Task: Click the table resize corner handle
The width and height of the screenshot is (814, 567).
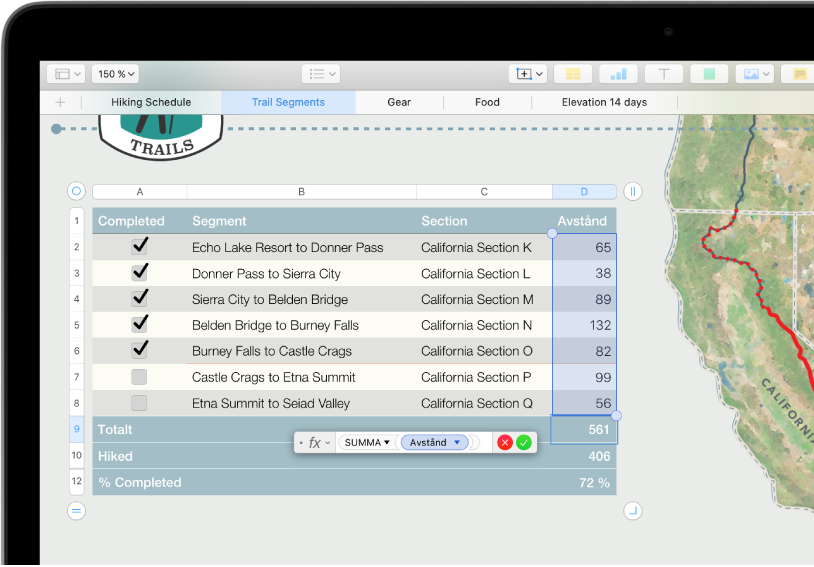Action: pos(633,511)
